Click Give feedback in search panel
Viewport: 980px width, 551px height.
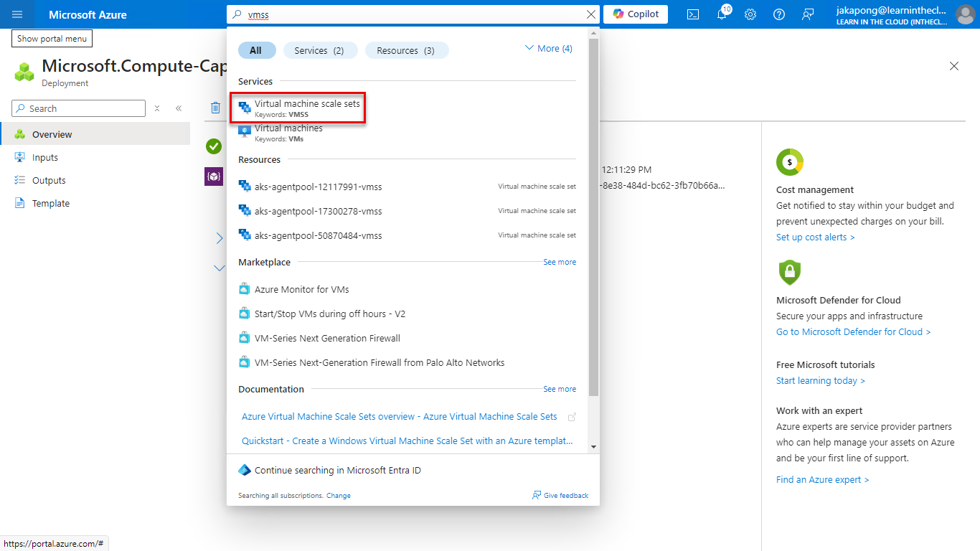(560, 496)
